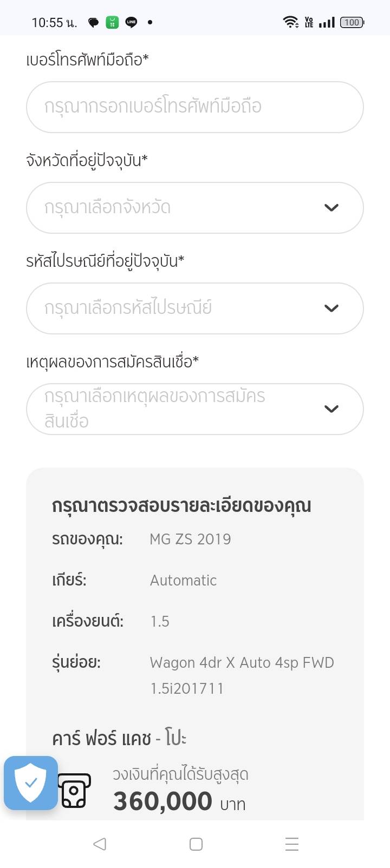
Task: Tap the chevron arrow in province field
Action: [x=331, y=208]
